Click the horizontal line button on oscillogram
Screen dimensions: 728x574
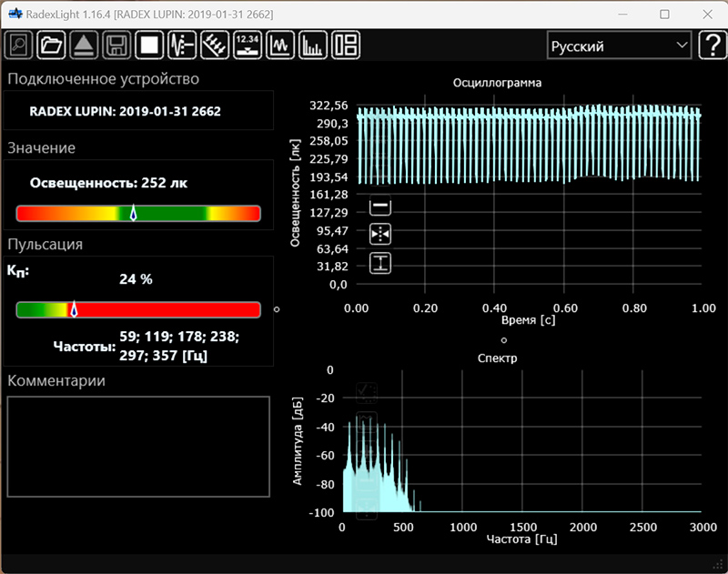[380, 207]
